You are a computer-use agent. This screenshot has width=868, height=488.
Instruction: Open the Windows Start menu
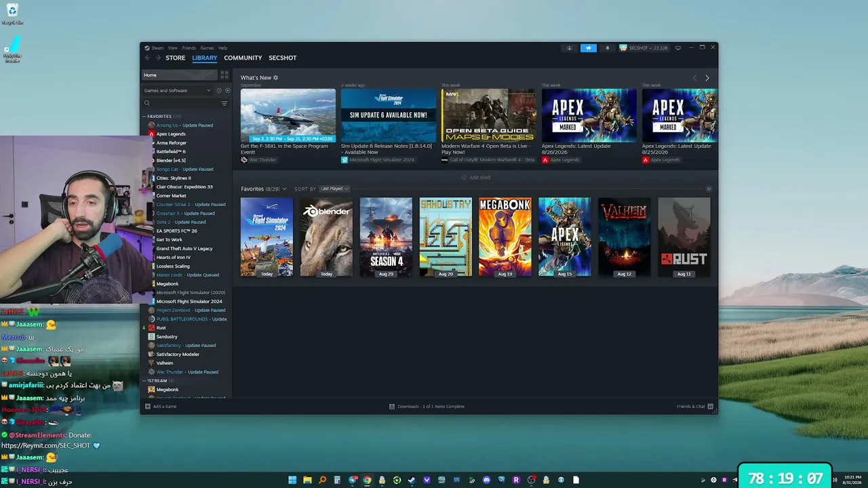coord(292,480)
